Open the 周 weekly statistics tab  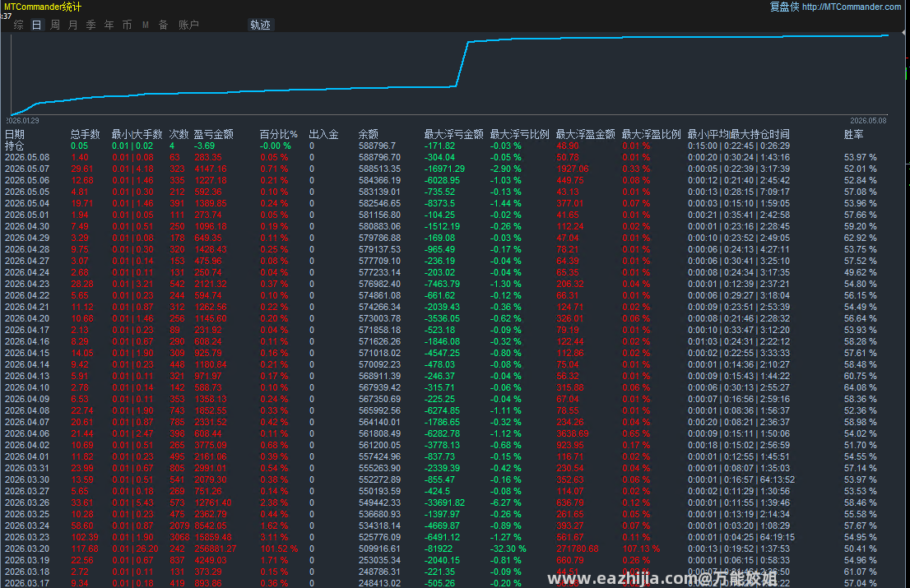[55, 25]
